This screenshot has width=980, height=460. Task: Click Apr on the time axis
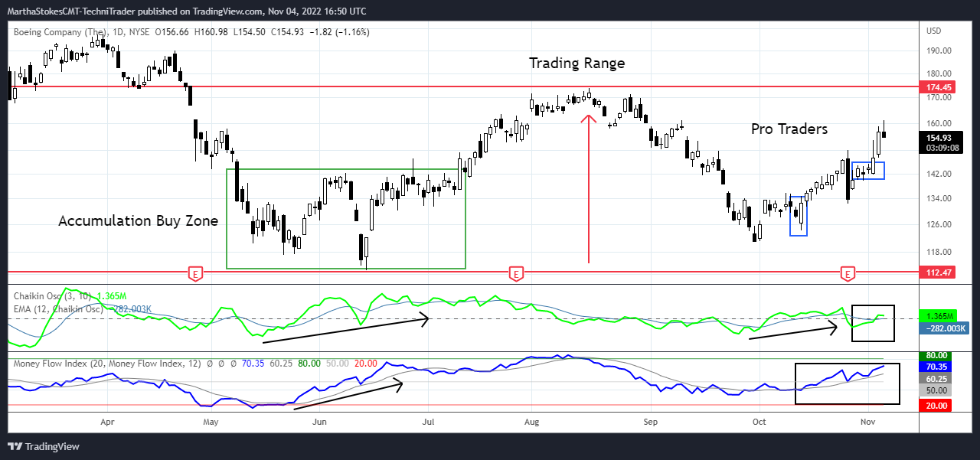coord(107,422)
